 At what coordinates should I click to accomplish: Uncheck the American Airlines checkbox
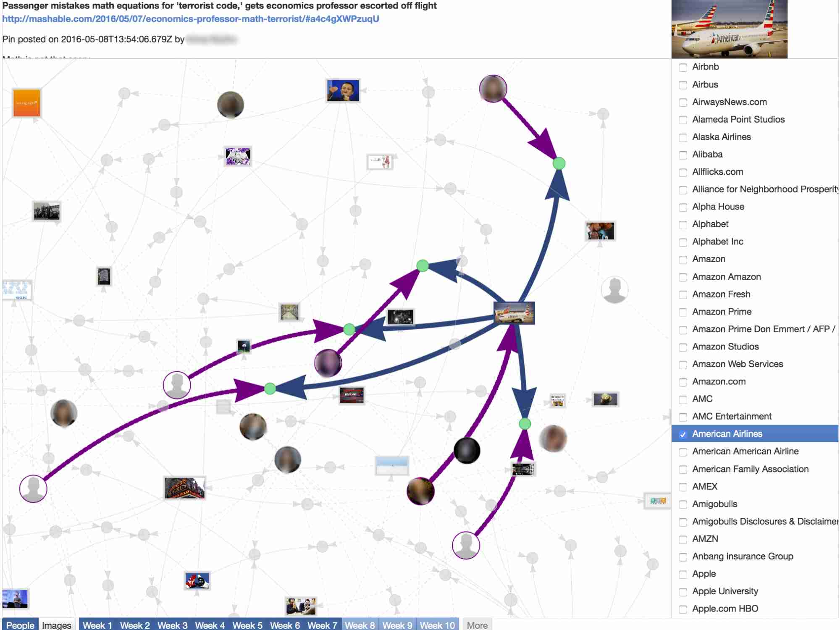click(x=683, y=434)
